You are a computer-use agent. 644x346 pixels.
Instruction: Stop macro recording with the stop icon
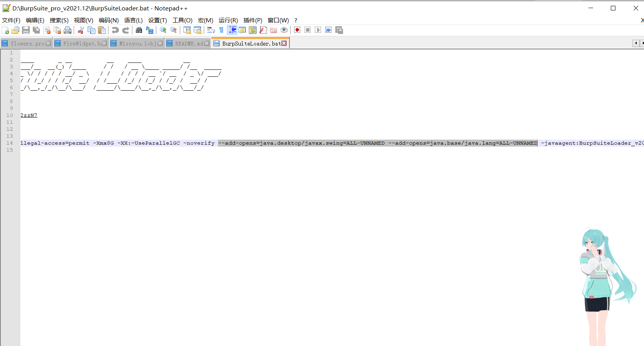308,30
